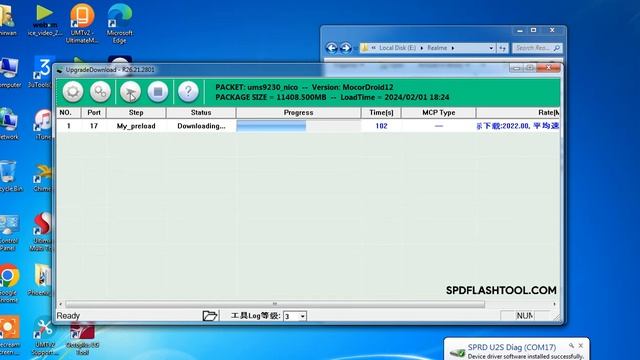The image size is (640, 360).
Task: Click the Rate column cell with Chinese text
Action: 518,126
